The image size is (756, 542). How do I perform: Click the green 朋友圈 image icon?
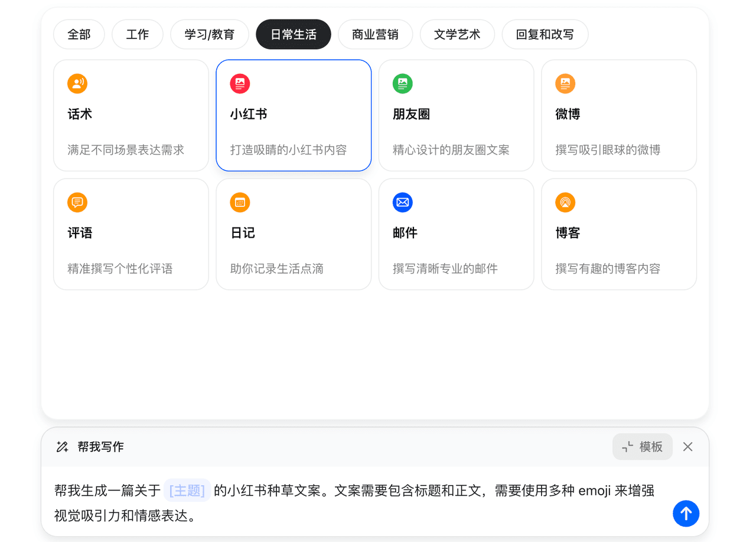tap(402, 83)
